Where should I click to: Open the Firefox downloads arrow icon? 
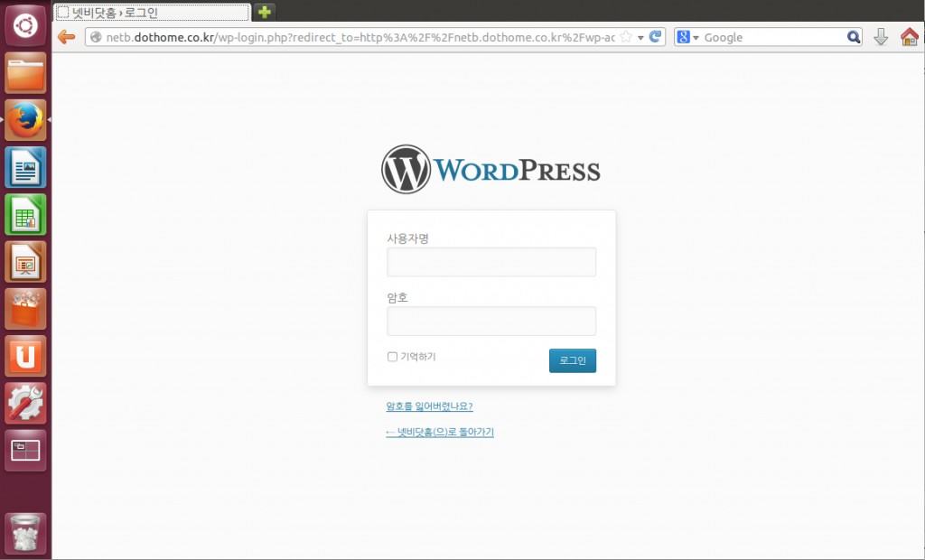pyautogui.click(x=881, y=37)
